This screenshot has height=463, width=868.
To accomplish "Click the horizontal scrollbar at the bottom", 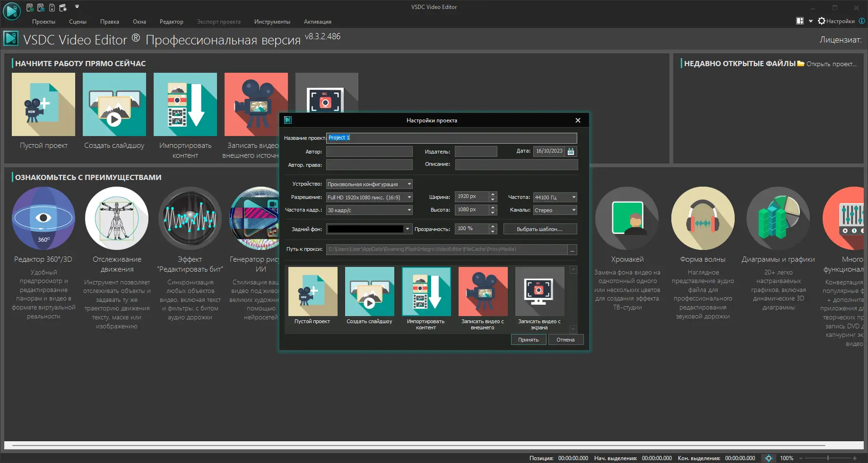I will point(419,445).
